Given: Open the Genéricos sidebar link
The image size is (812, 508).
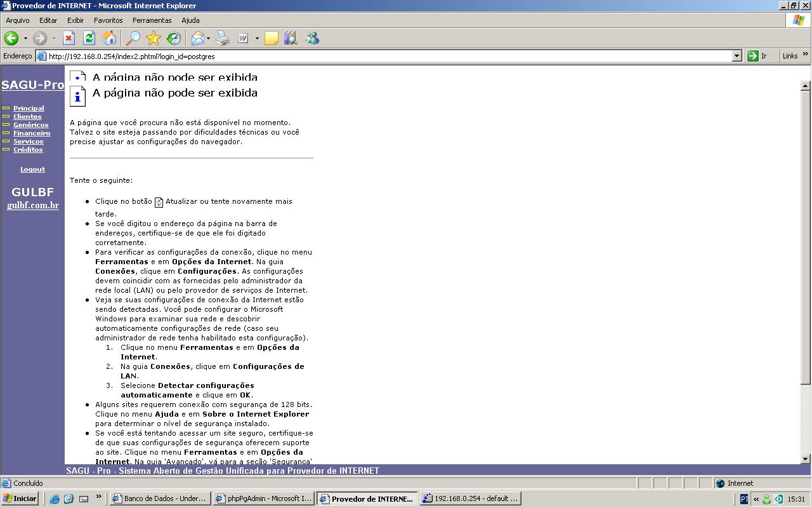Looking at the screenshot, I should (31, 125).
